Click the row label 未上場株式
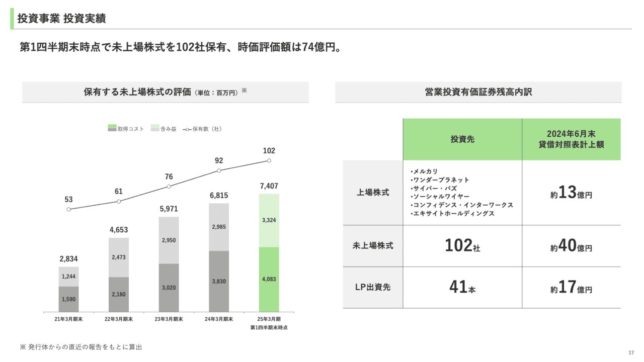 (x=373, y=246)
